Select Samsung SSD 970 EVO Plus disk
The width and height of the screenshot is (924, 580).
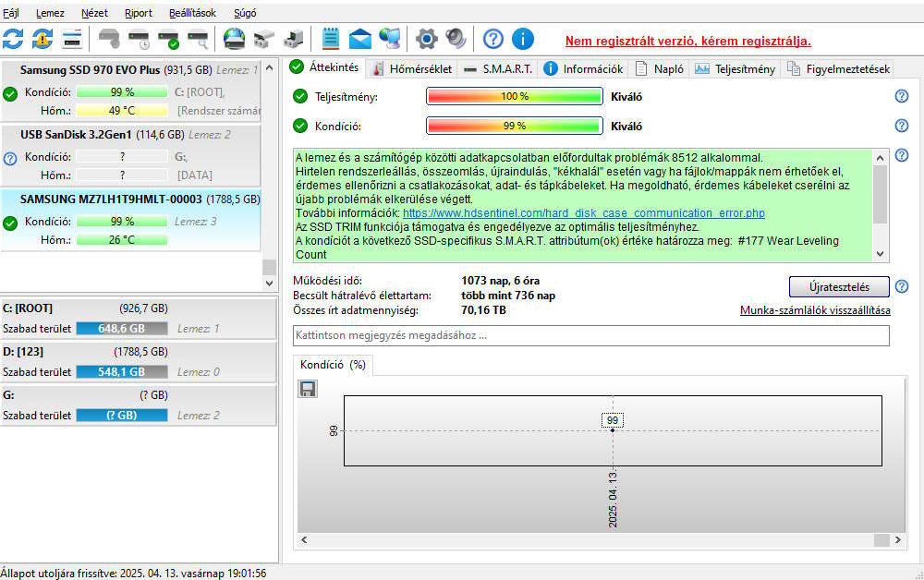[131, 91]
